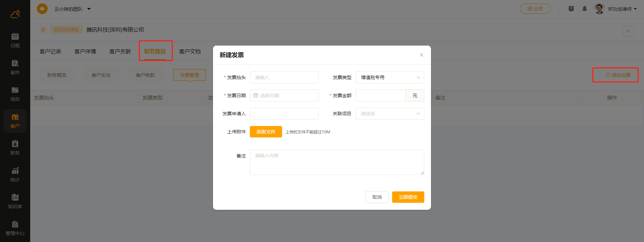
Task: Open the 关联项目 dropdown
Action: click(x=390, y=114)
